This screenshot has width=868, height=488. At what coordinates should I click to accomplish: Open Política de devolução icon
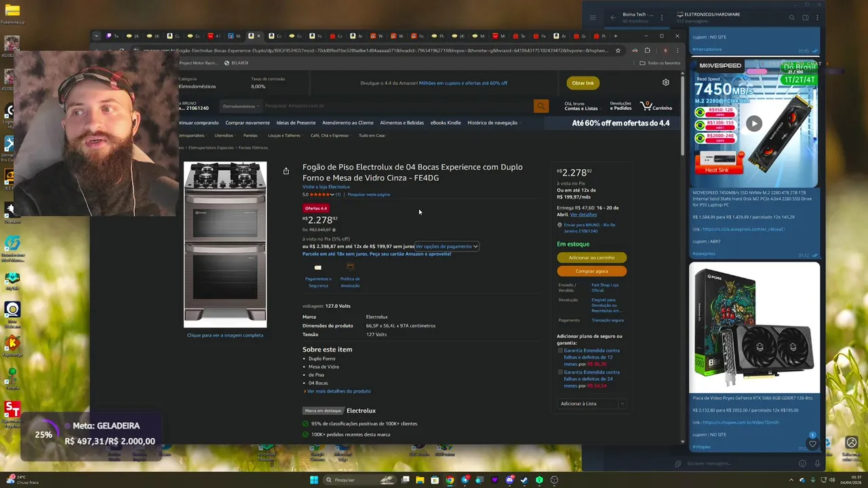pyautogui.click(x=350, y=267)
